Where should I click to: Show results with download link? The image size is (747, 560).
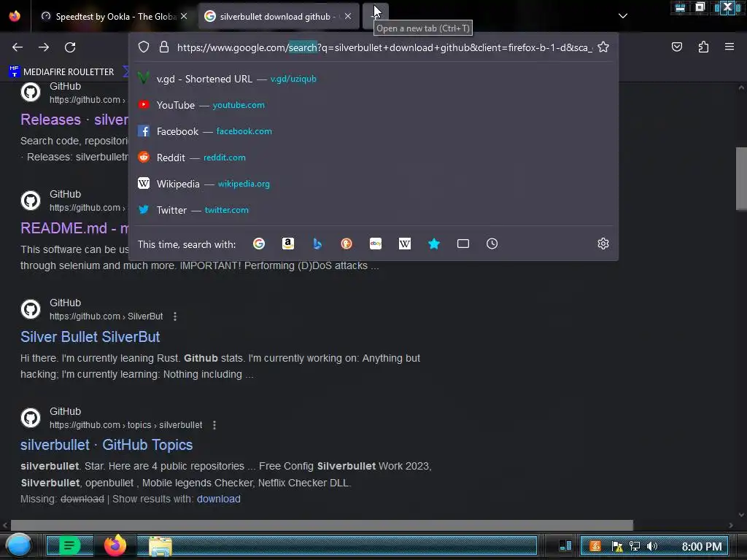tap(219, 499)
